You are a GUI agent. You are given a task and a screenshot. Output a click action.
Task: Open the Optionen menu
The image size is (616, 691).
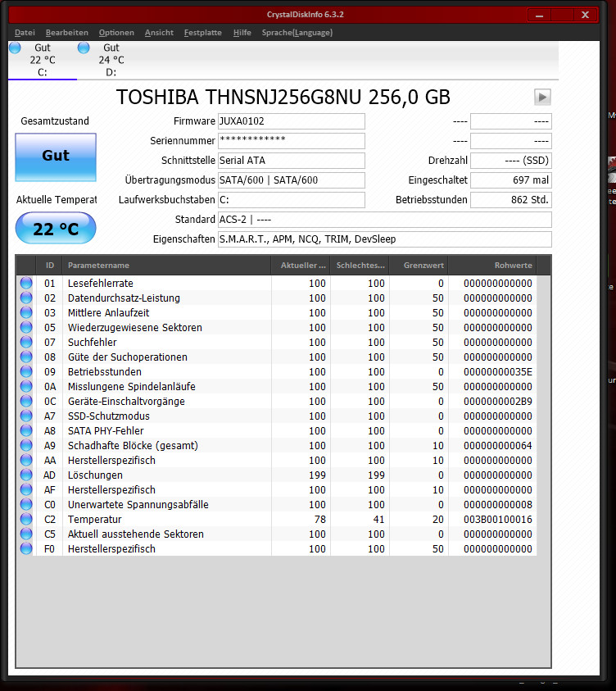tap(116, 33)
